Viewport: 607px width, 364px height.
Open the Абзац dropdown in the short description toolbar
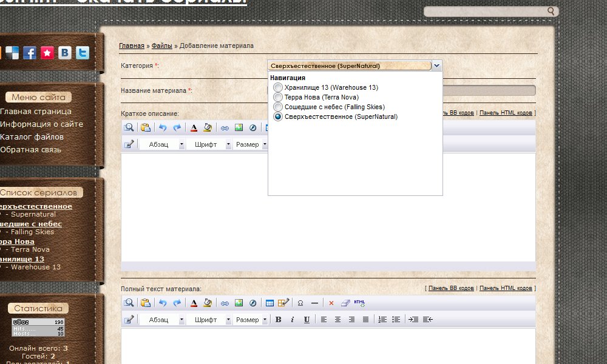point(181,145)
